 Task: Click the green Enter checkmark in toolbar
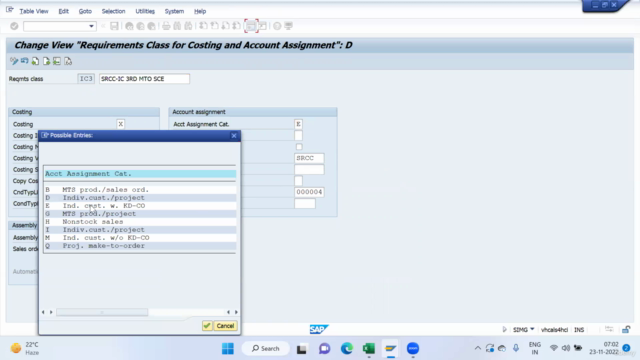pyautogui.click(x=14, y=26)
